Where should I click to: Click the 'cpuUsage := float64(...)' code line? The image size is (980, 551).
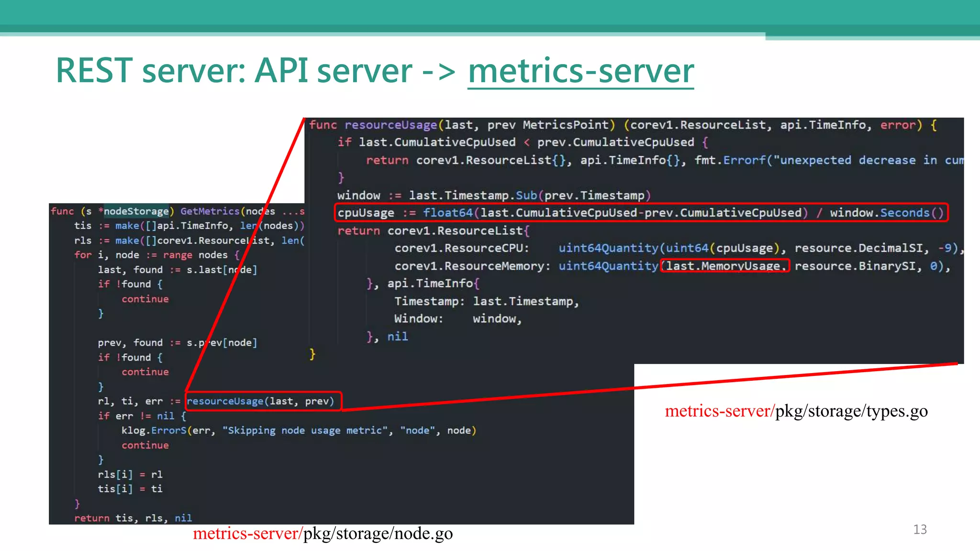(641, 213)
